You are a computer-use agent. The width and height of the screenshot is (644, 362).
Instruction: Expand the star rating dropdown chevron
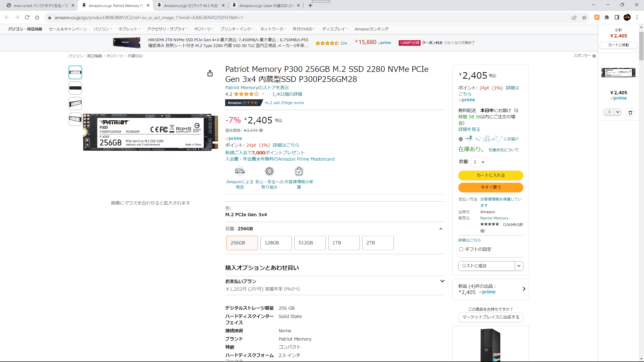point(263,94)
